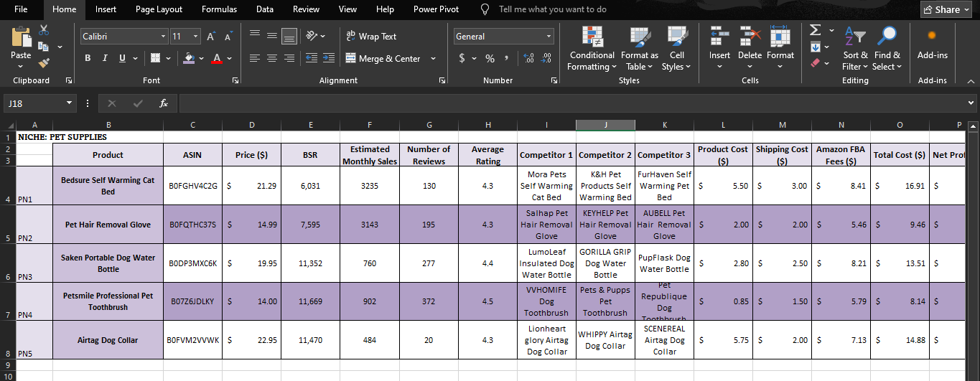The image size is (980, 381).
Task: Align text right
Action: point(289,58)
